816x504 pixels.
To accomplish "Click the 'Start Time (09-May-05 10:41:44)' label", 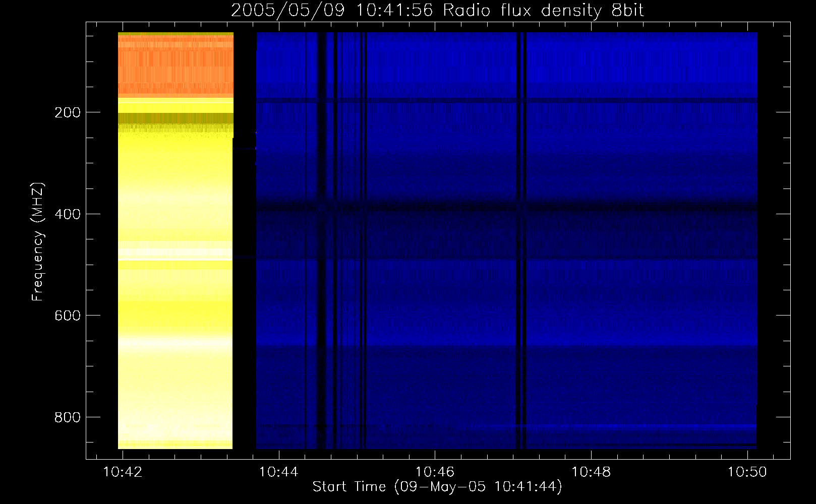I will 437,486.
